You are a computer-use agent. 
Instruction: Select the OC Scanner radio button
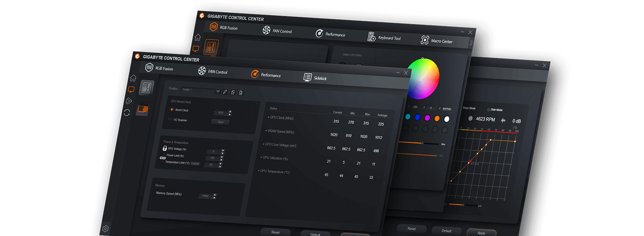[170, 119]
